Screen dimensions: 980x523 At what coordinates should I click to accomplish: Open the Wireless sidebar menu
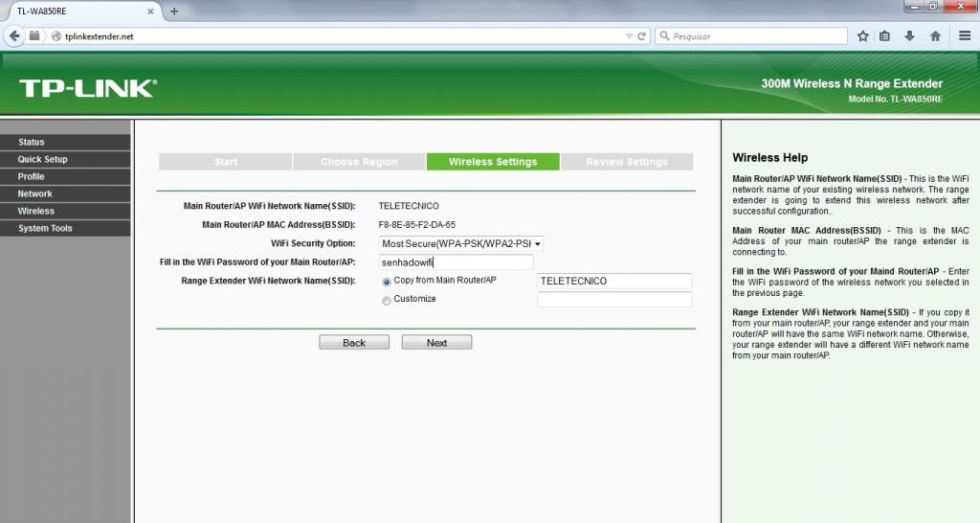pos(65,211)
